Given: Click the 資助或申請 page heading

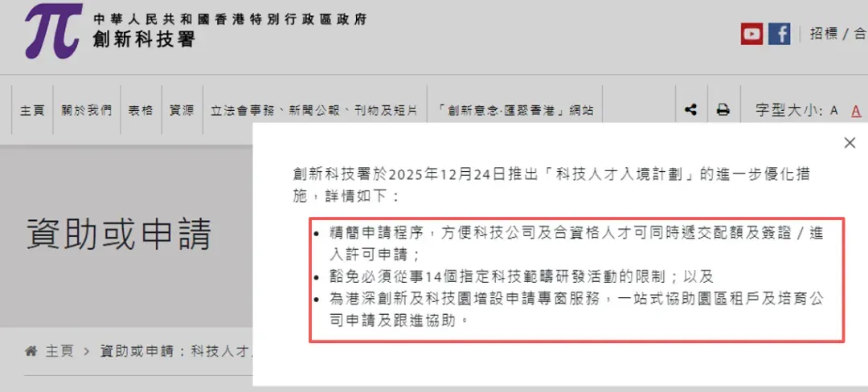Looking at the screenshot, I should [118, 235].
